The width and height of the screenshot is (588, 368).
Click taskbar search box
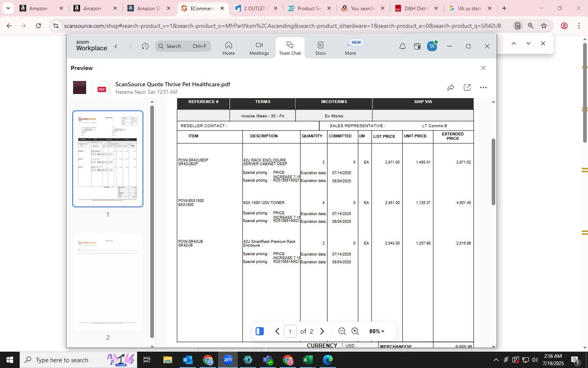coord(78,360)
